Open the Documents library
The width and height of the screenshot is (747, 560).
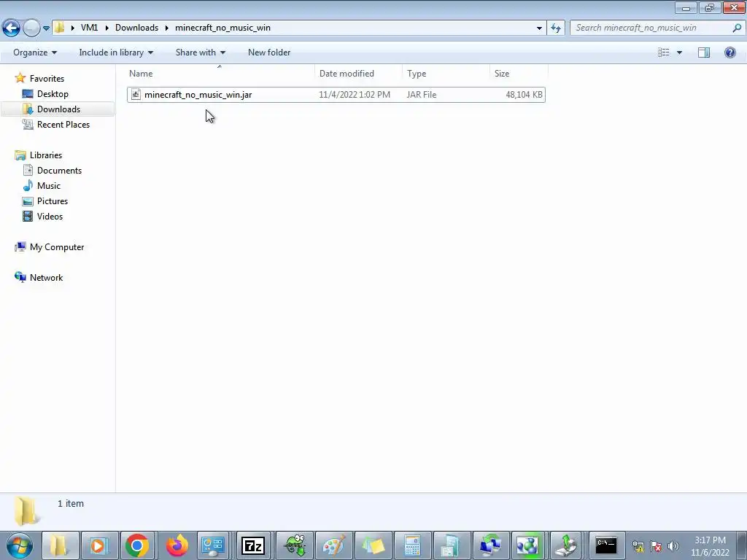[x=59, y=171]
